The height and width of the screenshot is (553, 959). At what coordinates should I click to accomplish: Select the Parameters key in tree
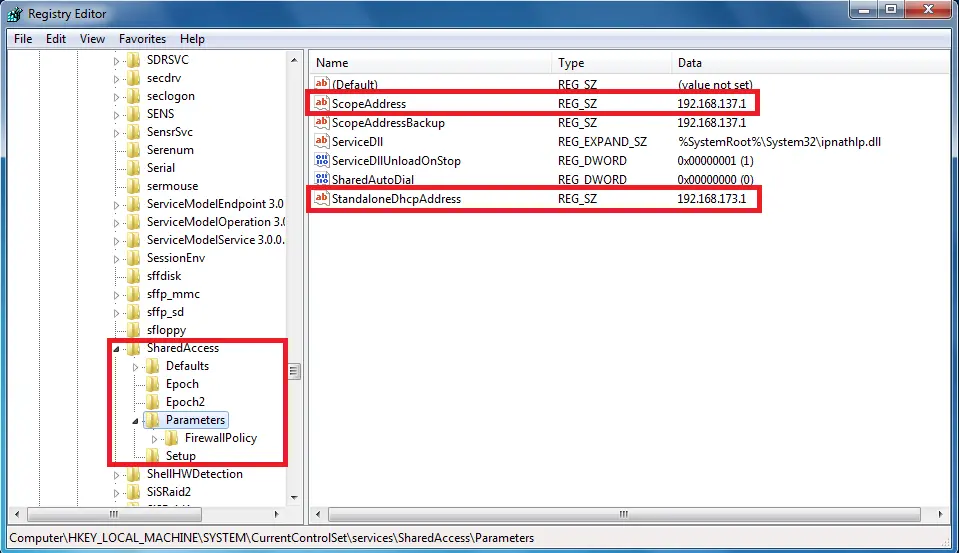click(195, 420)
